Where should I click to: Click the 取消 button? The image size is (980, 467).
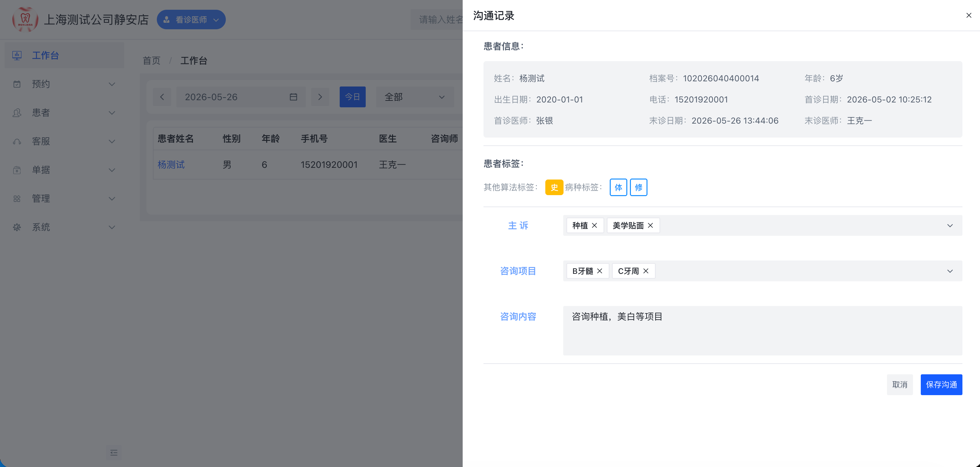point(900,384)
